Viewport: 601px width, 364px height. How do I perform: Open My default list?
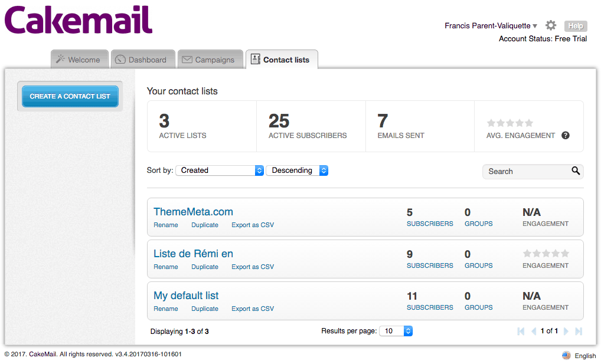(186, 296)
